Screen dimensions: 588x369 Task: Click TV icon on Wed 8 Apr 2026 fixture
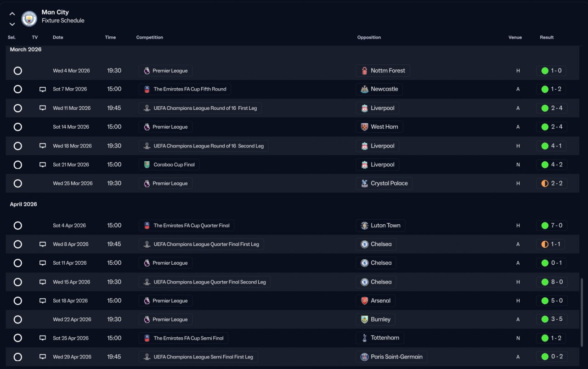pyautogui.click(x=43, y=244)
